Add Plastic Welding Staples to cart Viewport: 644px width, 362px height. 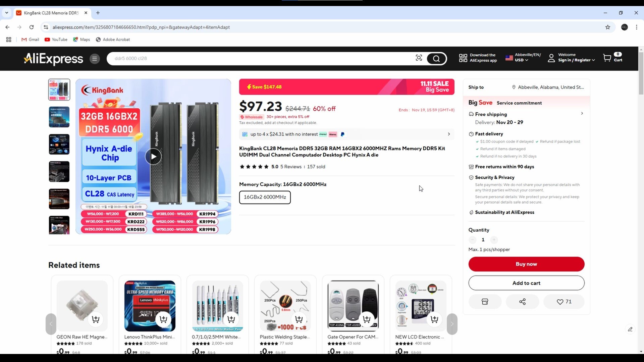coord(299,319)
